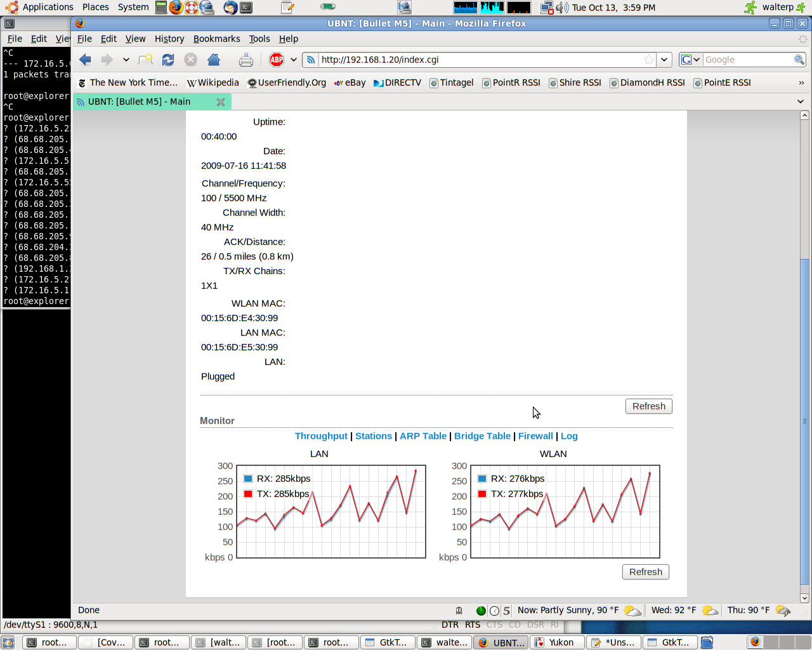
Task: Launch Thunderbird mail from top panel
Action: coord(231,8)
